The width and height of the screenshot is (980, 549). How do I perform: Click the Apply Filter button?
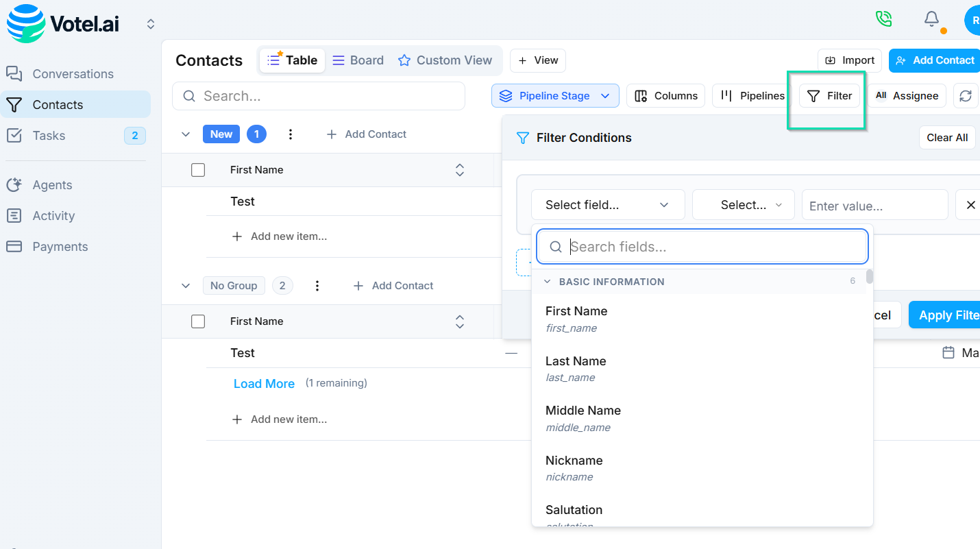pyautogui.click(x=953, y=315)
